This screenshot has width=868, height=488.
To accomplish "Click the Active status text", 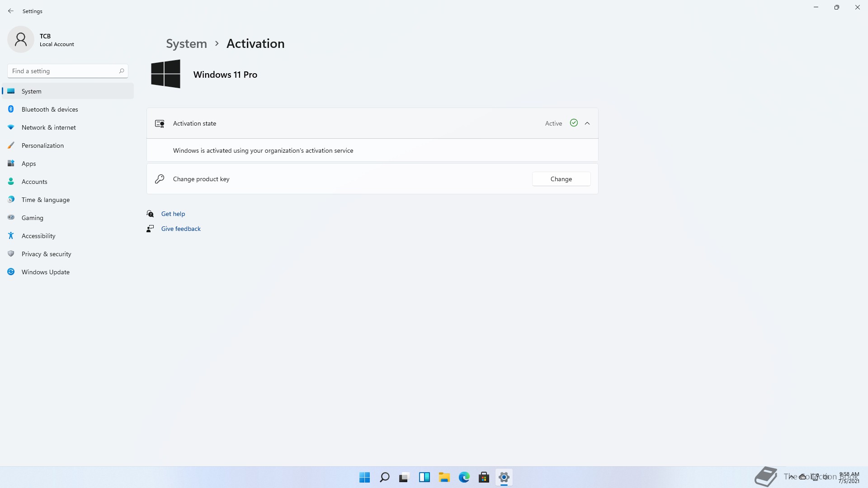I will pos(553,123).
